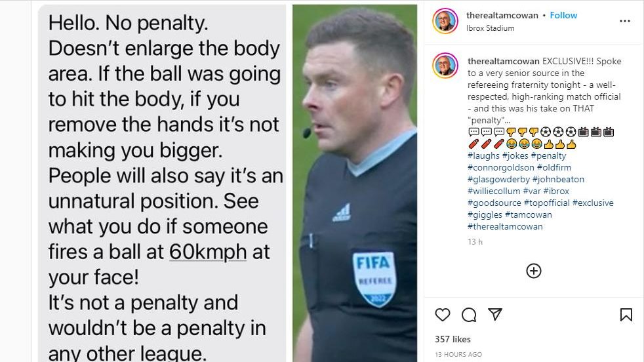Open #connorgoldson hashtag
Viewport: 644px width, 362px height.
(500, 167)
